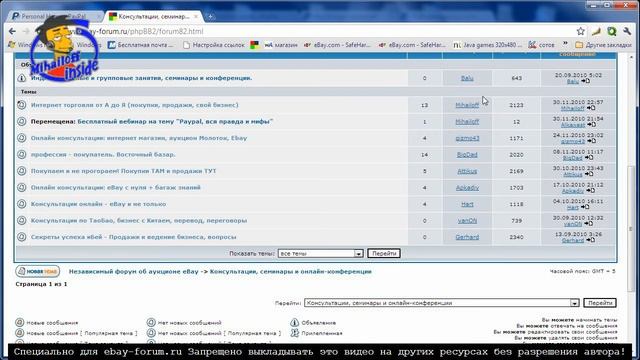View author Gerhard profile in the author column
The height and width of the screenshot is (360, 640).
pyautogui.click(x=467, y=237)
